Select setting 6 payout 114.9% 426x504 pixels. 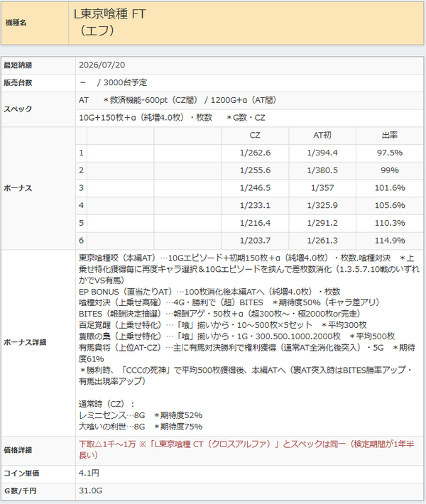[x=389, y=241]
